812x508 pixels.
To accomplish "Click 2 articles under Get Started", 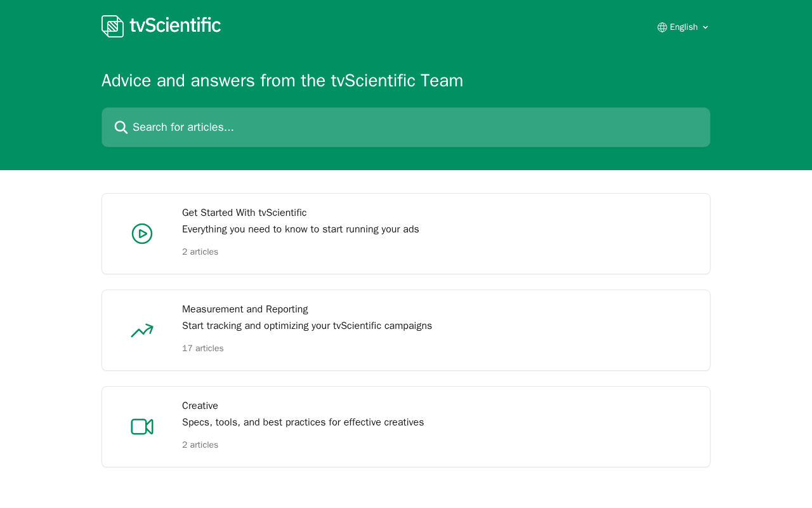I will (x=200, y=251).
